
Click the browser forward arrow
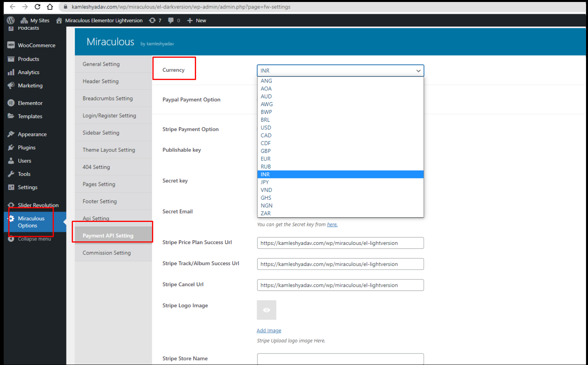point(25,7)
